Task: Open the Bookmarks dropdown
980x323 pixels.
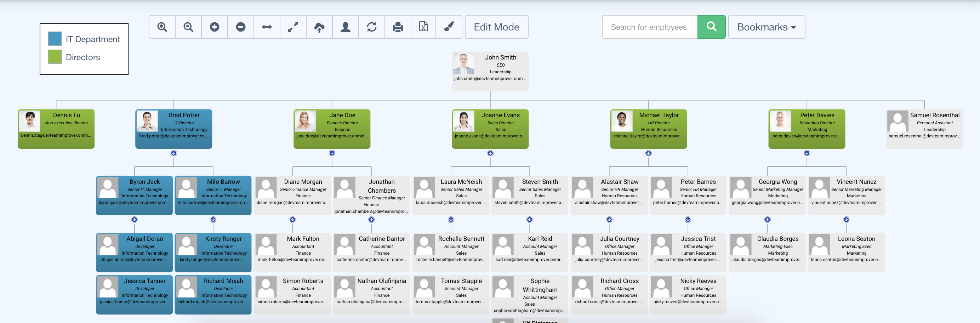Action: pyautogui.click(x=767, y=27)
